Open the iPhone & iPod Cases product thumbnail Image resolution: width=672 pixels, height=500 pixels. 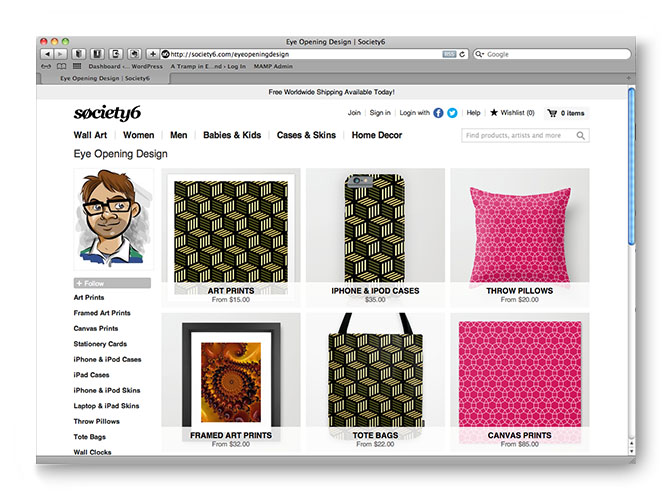(x=375, y=237)
